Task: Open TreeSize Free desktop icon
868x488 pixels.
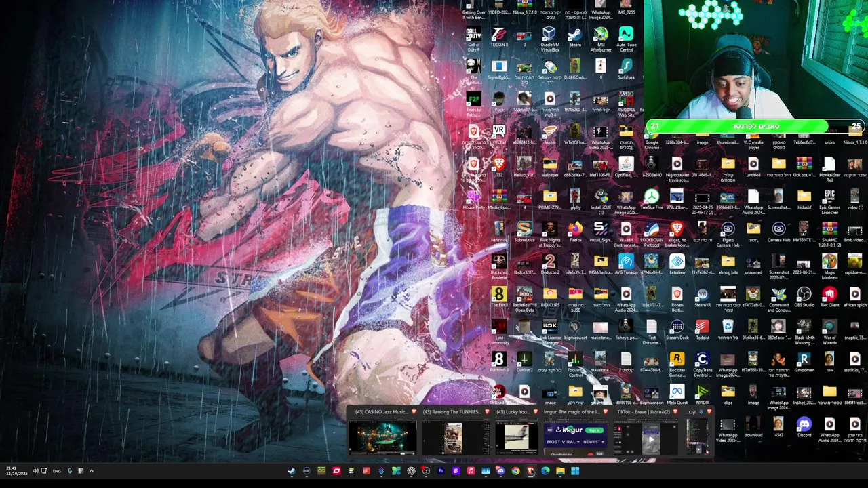Action: coord(651,200)
